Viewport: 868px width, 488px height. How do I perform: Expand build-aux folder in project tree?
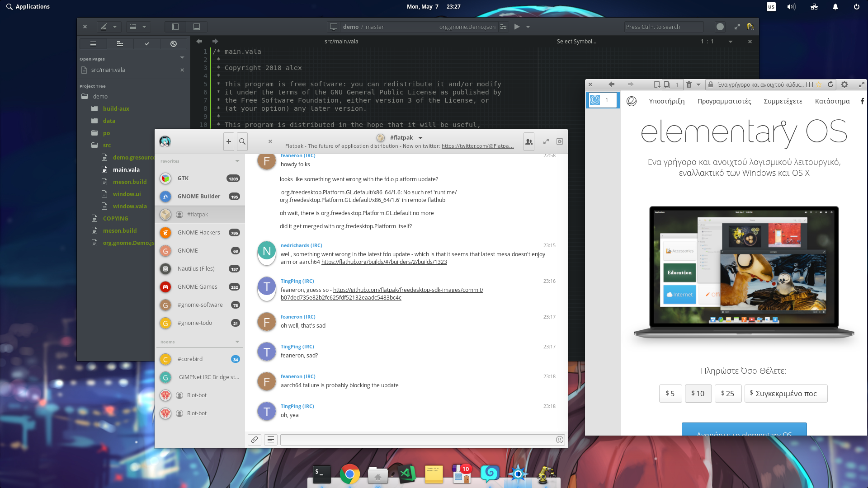pyautogui.click(x=110, y=108)
